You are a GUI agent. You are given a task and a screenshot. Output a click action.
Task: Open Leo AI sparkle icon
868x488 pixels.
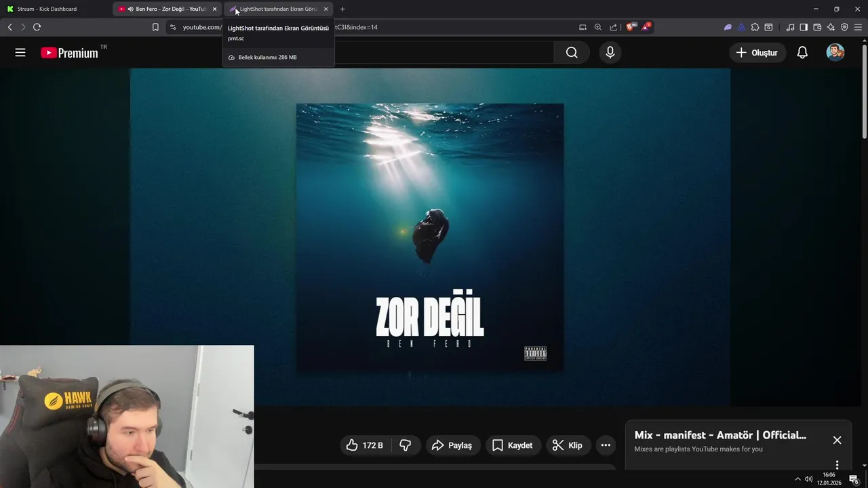(831, 27)
